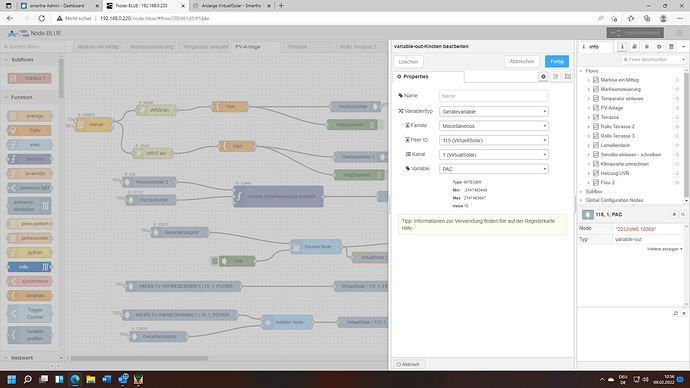The height and width of the screenshot is (388, 690).
Task: Toggle enable circle for PV-Anlage flow
Action: click(677, 108)
